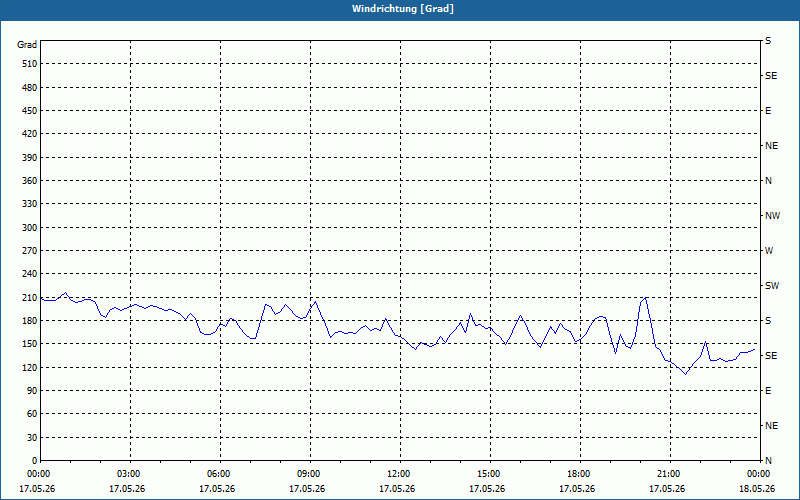Select the 30 y-axis value
Screen dimensions: 800x500
coord(32,438)
